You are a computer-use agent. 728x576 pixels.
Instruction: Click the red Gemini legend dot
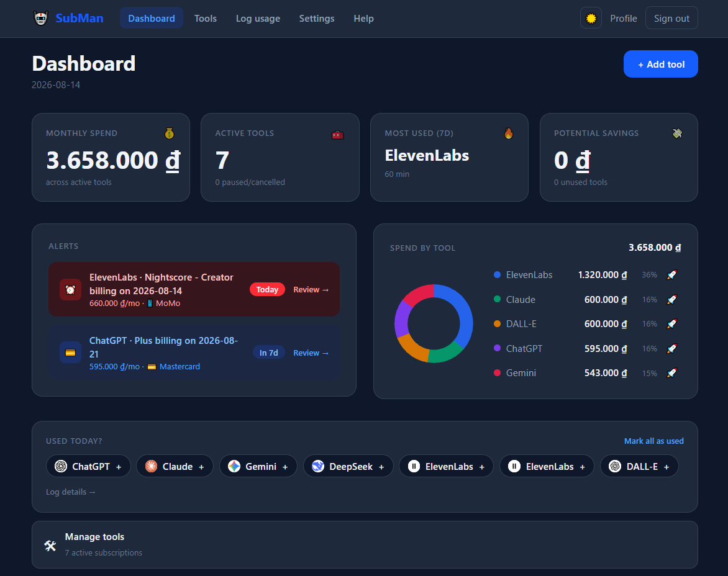(497, 373)
